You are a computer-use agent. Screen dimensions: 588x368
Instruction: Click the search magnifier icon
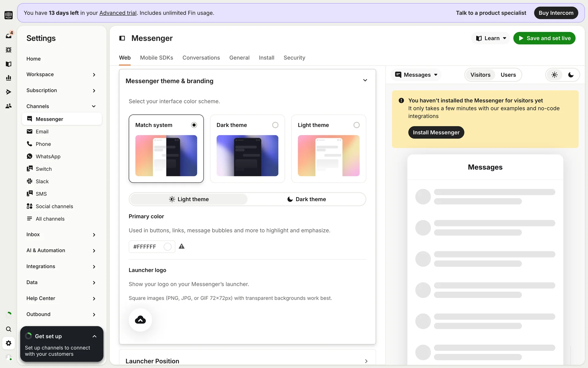[9, 329]
